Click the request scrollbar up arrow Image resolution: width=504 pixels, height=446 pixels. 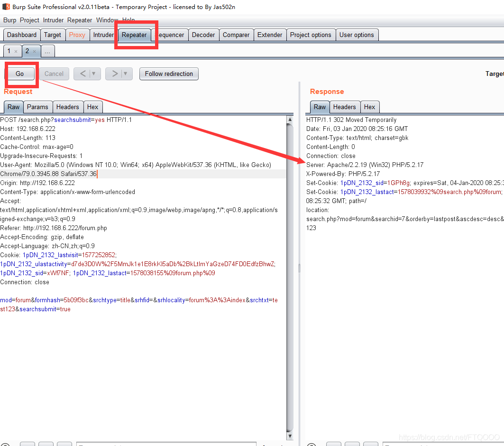[x=290, y=119]
